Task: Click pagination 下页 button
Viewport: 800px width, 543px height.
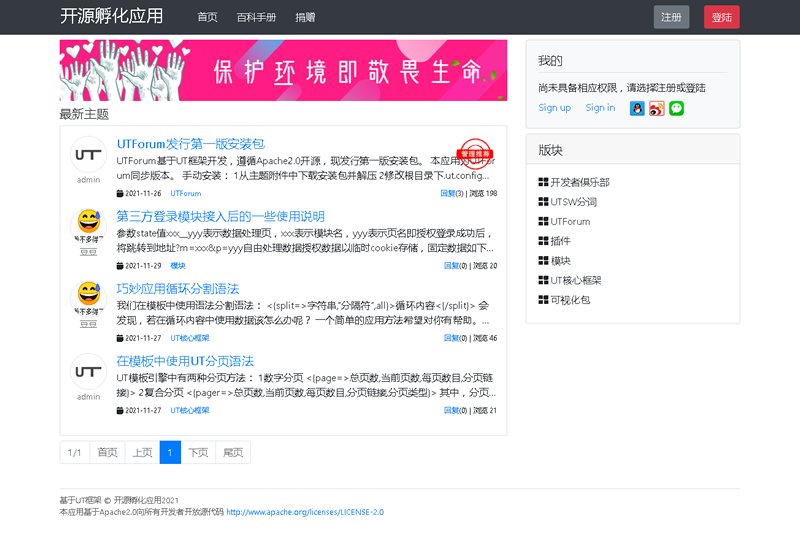Action: point(198,452)
